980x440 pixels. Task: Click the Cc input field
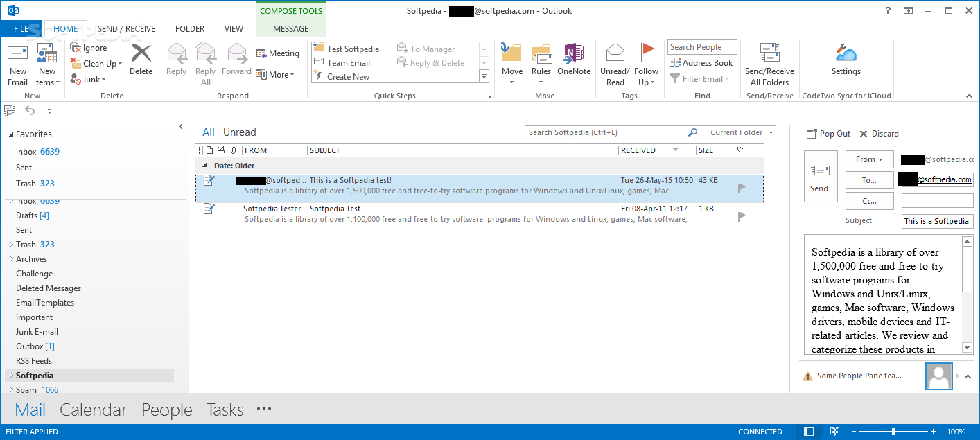point(937,201)
